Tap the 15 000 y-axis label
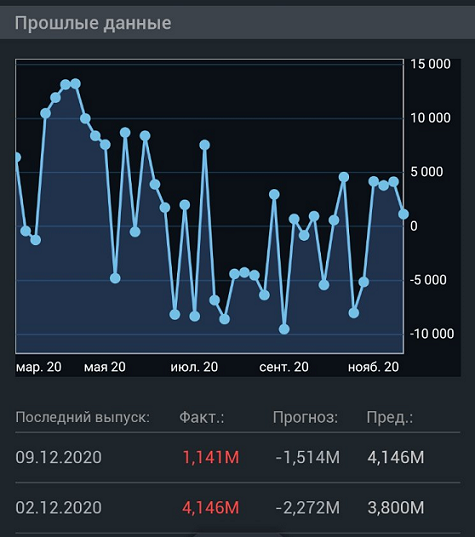The image size is (475, 537). (430, 64)
